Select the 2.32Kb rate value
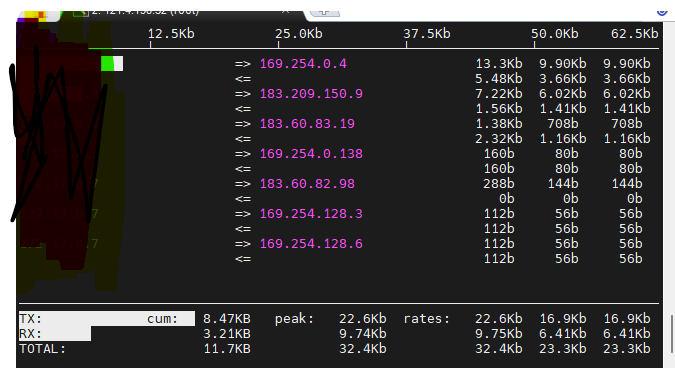This screenshot has height=368, width=675. click(499, 139)
